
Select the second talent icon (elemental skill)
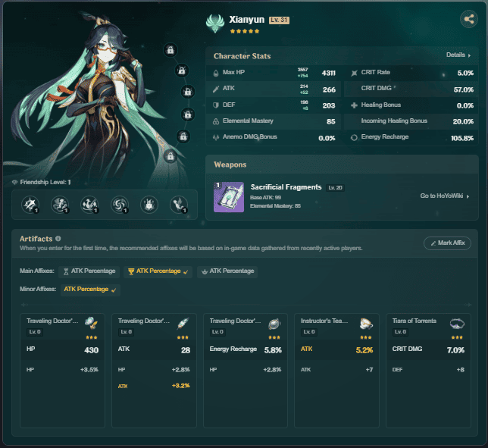[x=60, y=205]
